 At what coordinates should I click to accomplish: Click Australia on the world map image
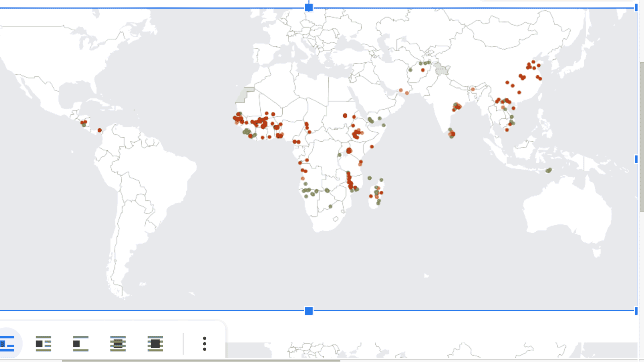pos(567,208)
